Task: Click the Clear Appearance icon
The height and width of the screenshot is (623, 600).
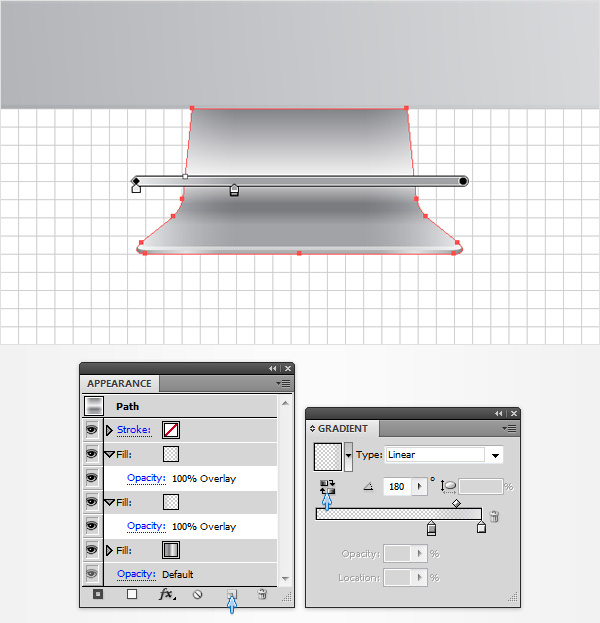Action: [198, 594]
